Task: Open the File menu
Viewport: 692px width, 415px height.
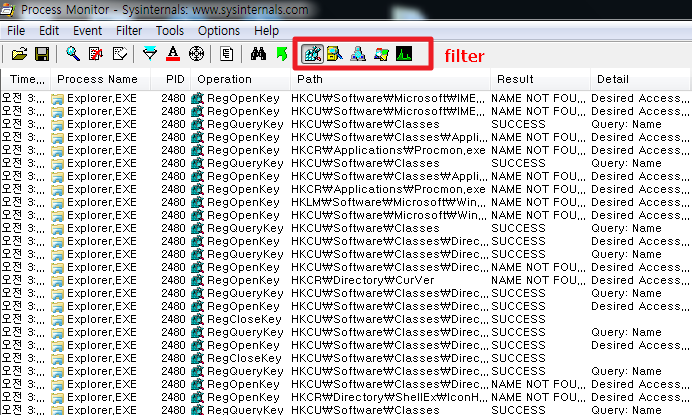Action: tap(16, 31)
